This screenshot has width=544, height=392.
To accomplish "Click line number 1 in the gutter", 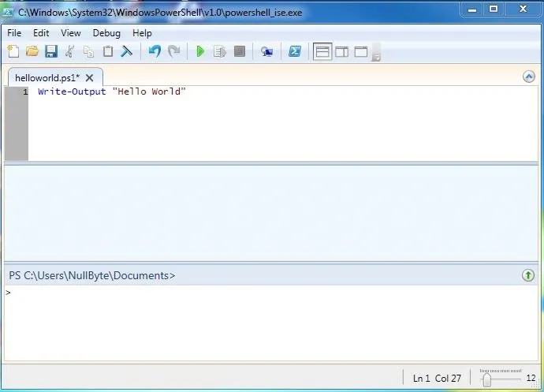I will tap(25, 91).
